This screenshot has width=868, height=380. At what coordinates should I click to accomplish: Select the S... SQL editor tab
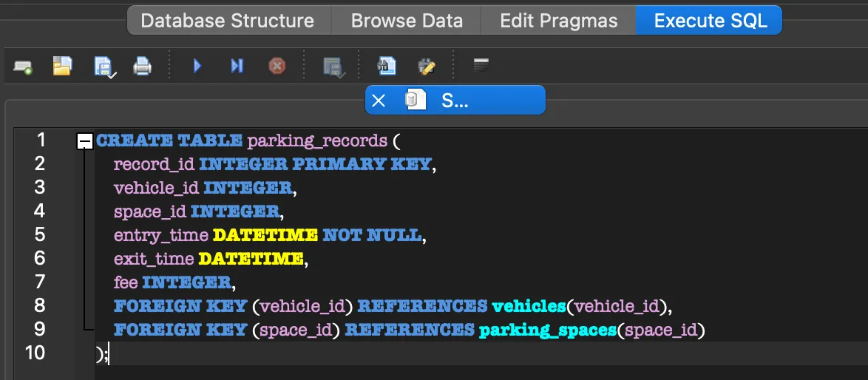pos(455,100)
